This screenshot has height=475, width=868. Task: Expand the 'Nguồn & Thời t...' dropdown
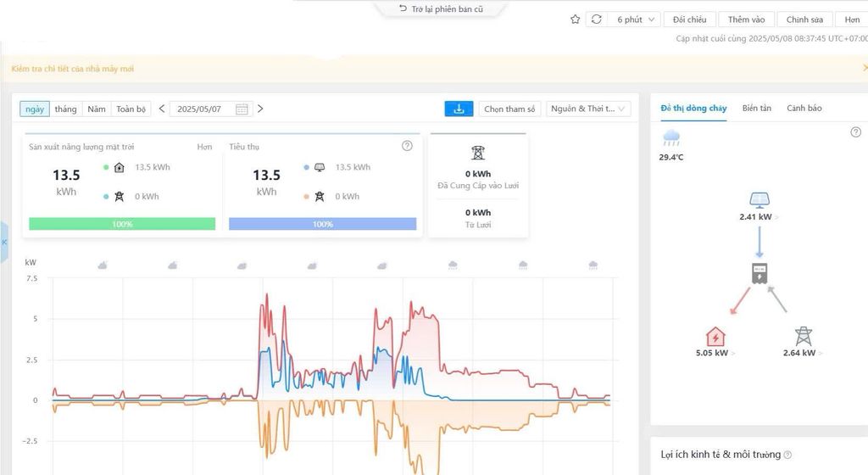click(x=588, y=109)
